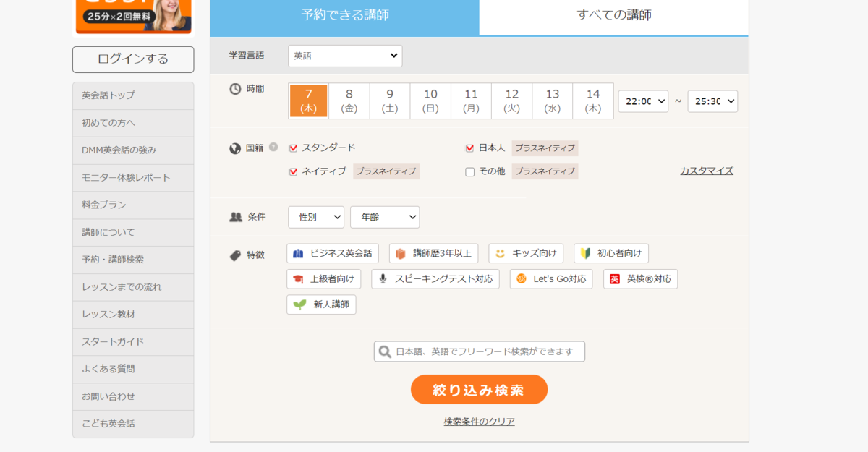
Task: Toggle the ビジネス英会話 feature text
Action: pyautogui.click(x=341, y=253)
